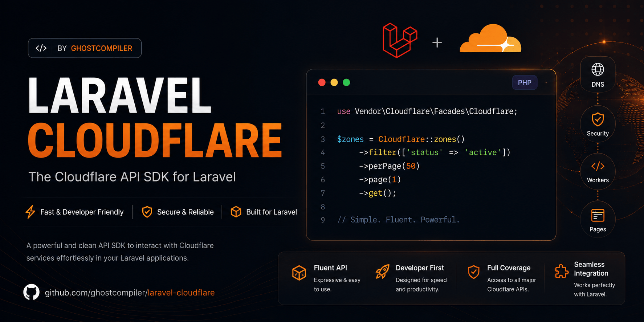Click 'Works perfectly with Laravel.' description
644x322 pixels.
click(x=594, y=290)
